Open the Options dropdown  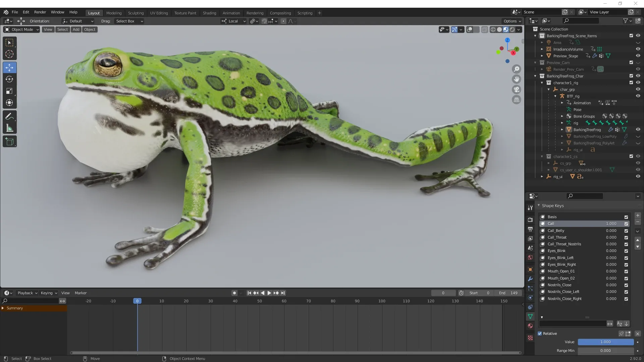tap(512, 21)
